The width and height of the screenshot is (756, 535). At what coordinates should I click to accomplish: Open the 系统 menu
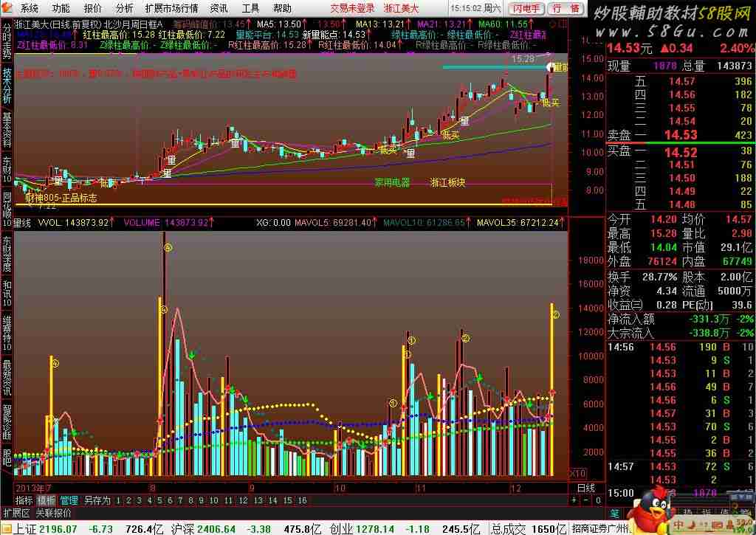click(x=29, y=8)
